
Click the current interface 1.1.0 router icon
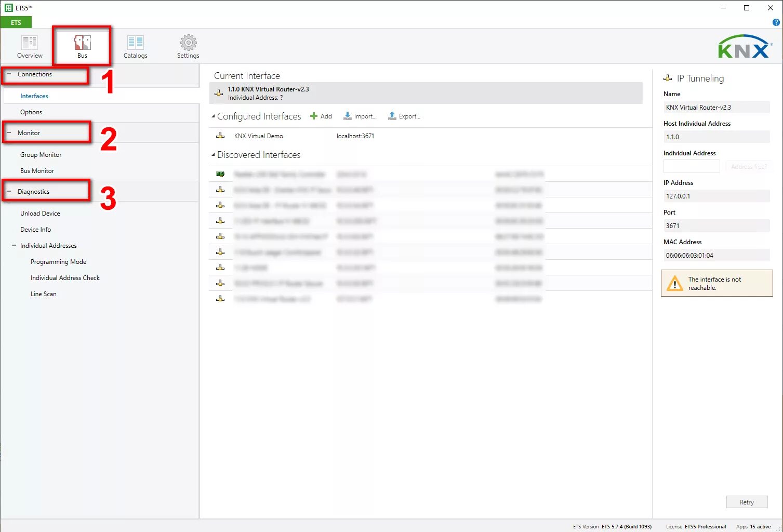219,93
